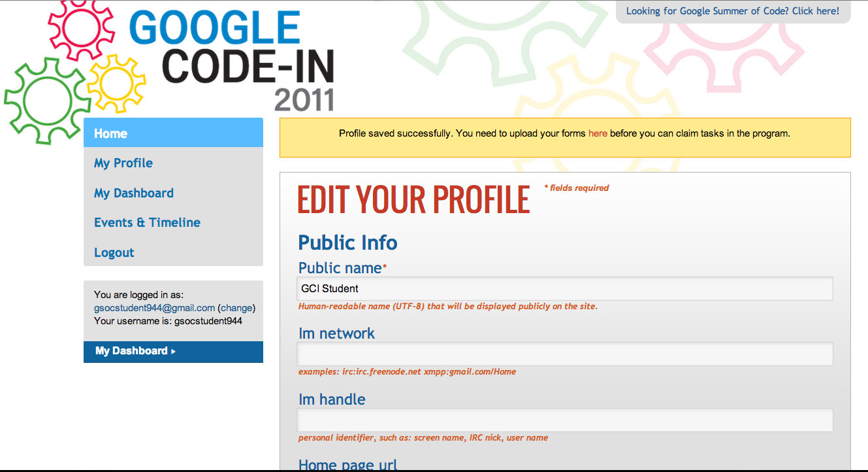
Task: Click the large green gear in the logo
Action: pos(44,100)
